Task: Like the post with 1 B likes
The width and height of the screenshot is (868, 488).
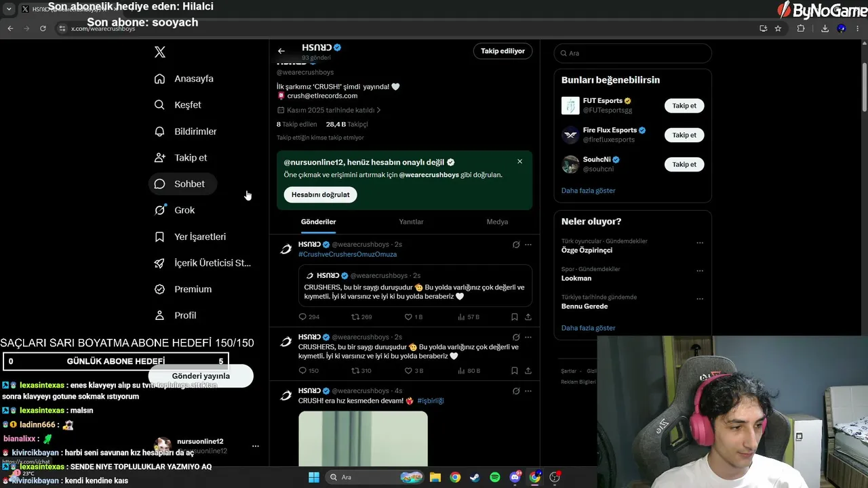Action: pos(414,317)
